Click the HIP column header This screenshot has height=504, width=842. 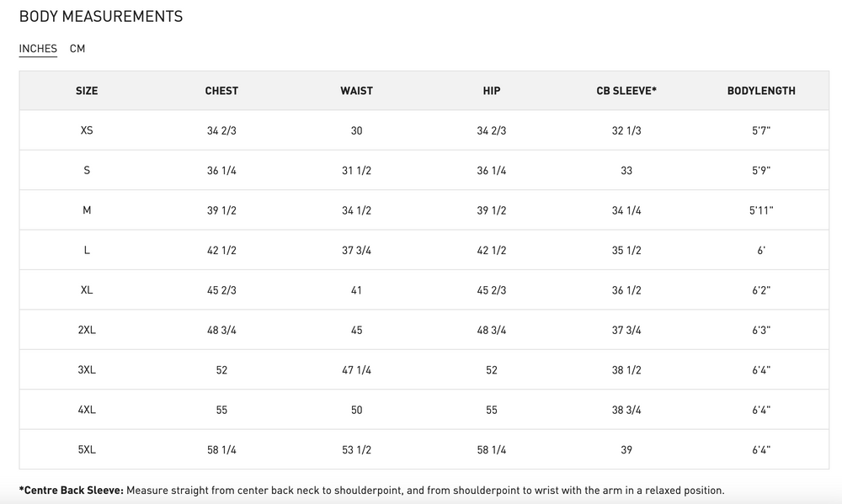coord(492,91)
